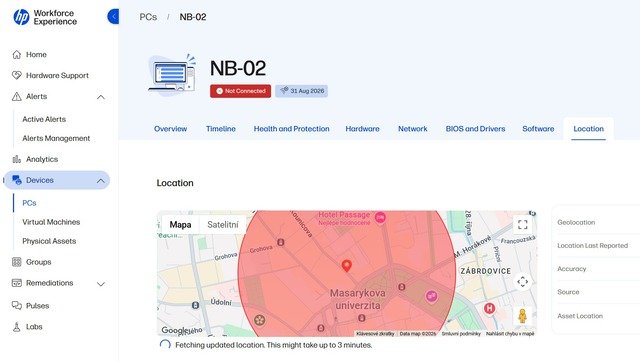The width and height of the screenshot is (640, 362).
Task: Click the red device location pin
Action: (x=347, y=266)
